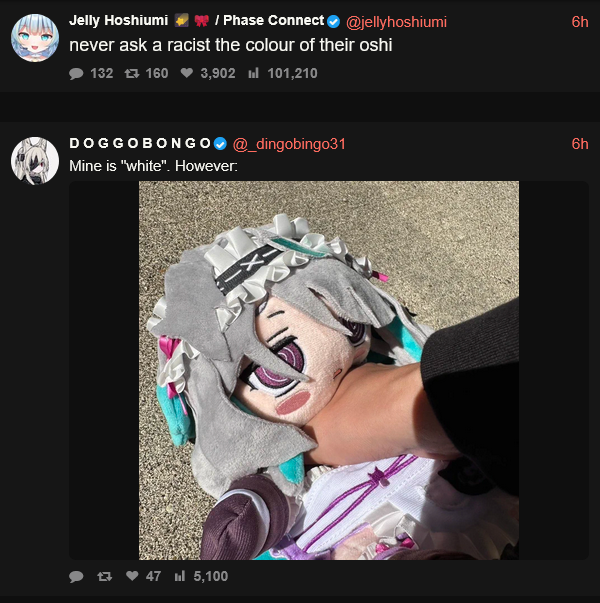Click the reply icon on Jelly Hoshiumi's tweet

tap(76, 73)
